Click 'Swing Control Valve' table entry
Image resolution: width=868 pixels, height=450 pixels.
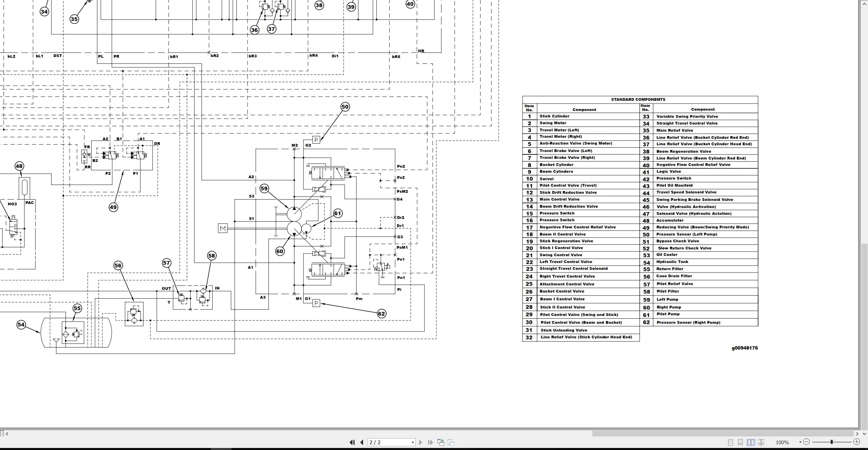561,255
